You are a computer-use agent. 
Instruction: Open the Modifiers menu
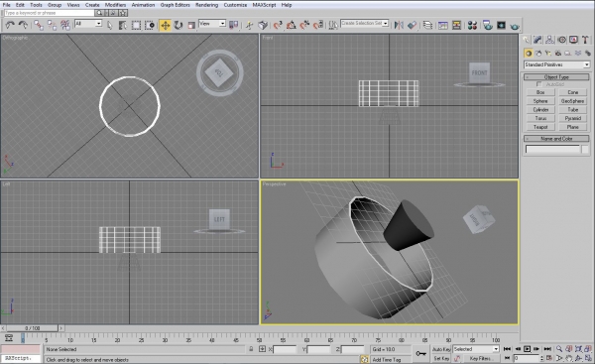coord(115,5)
